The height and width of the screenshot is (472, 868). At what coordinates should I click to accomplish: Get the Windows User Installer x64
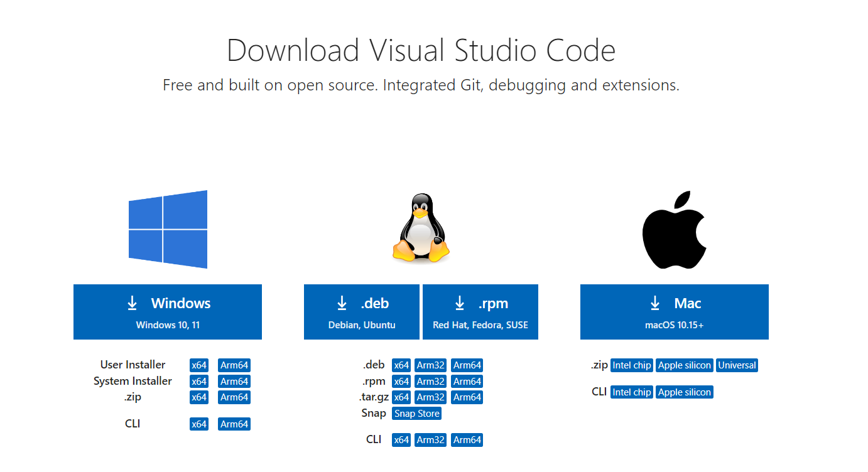pos(199,365)
